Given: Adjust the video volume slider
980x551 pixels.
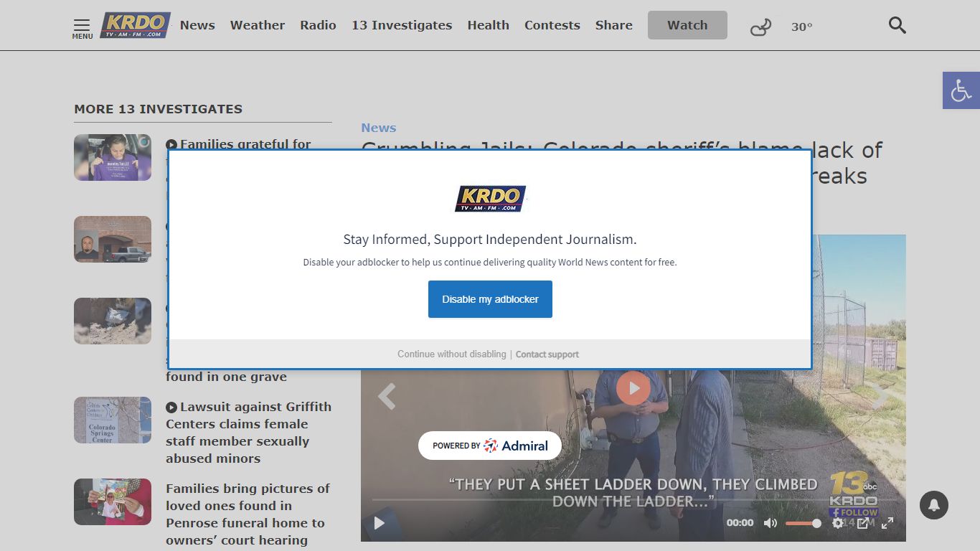Looking at the screenshot, I should [x=803, y=523].
